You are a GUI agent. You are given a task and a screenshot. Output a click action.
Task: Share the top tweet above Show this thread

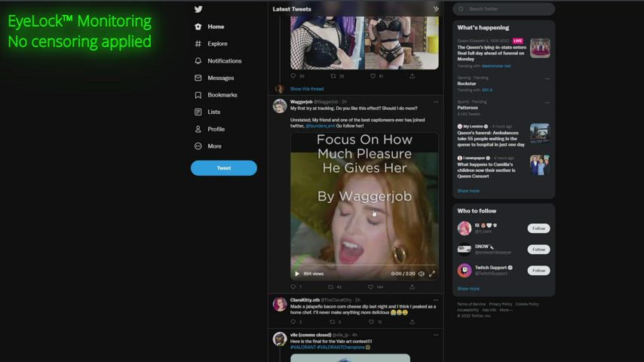point(412,76)
